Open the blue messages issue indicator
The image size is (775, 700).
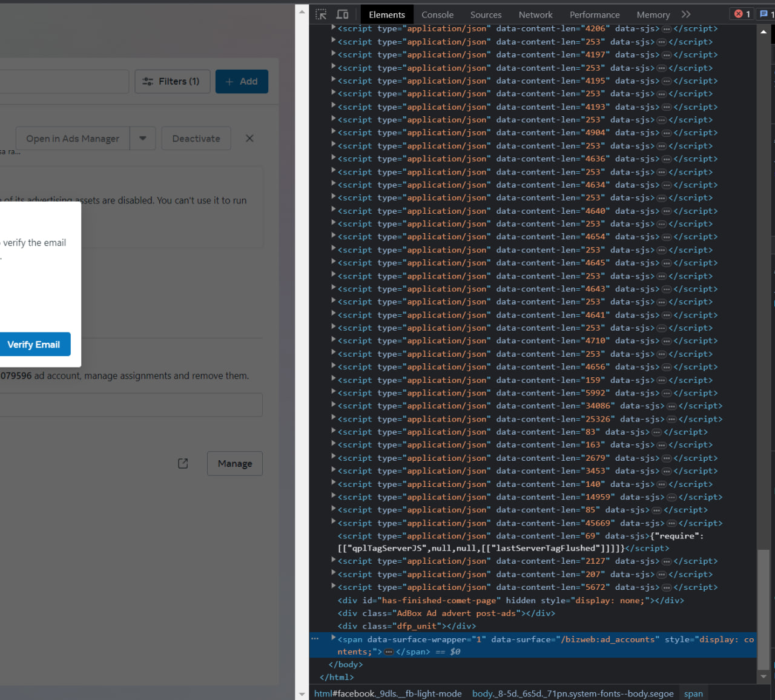pos(767,14)
